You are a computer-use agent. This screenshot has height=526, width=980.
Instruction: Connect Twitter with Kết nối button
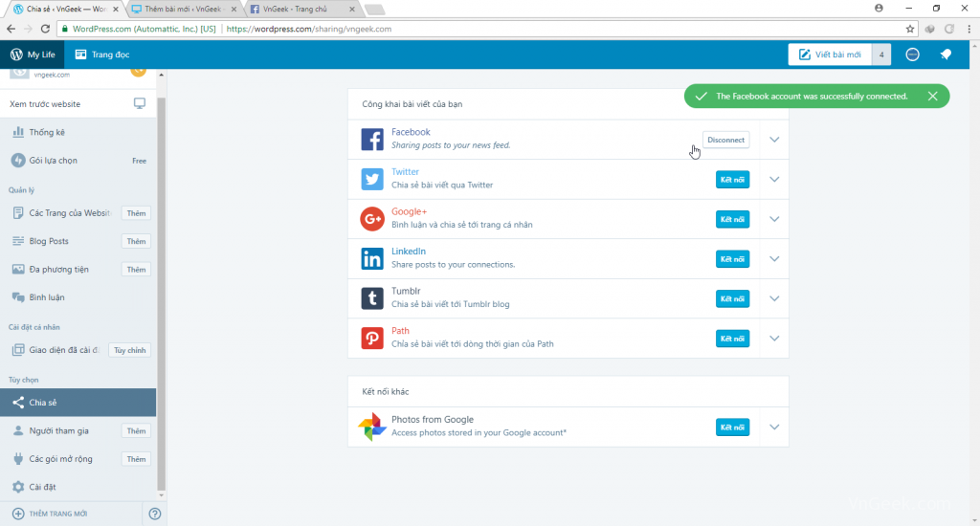coord(732,179)
